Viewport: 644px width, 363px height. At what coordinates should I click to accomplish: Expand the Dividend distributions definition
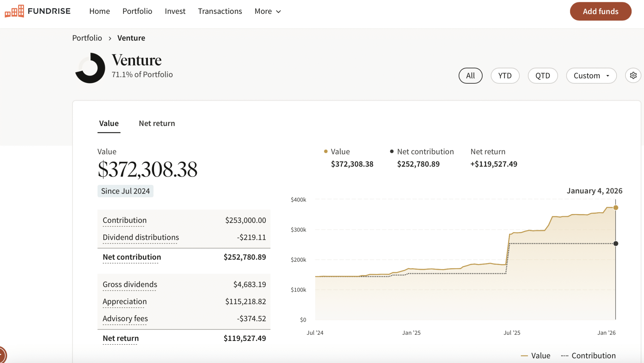point(141,237)
